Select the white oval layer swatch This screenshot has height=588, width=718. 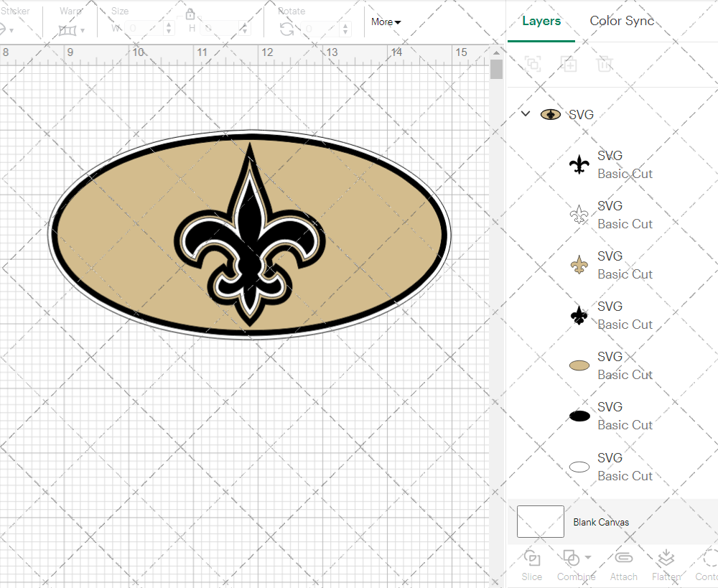point(579,467)
